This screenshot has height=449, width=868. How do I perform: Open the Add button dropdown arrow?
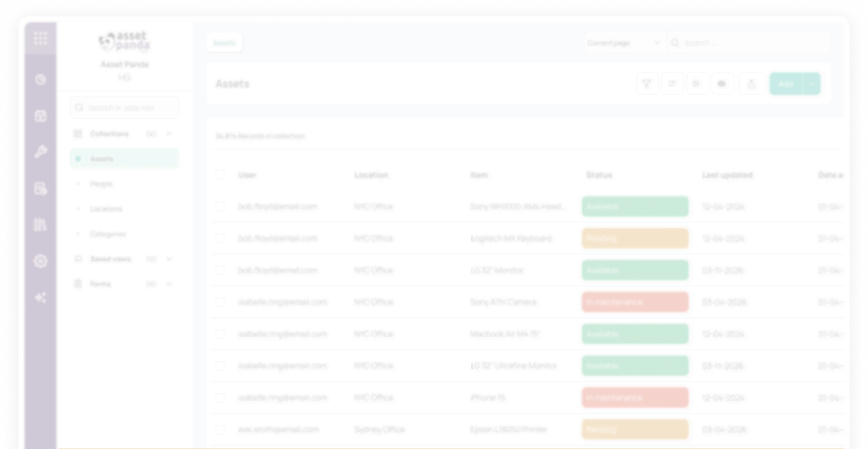coord(812,84)
